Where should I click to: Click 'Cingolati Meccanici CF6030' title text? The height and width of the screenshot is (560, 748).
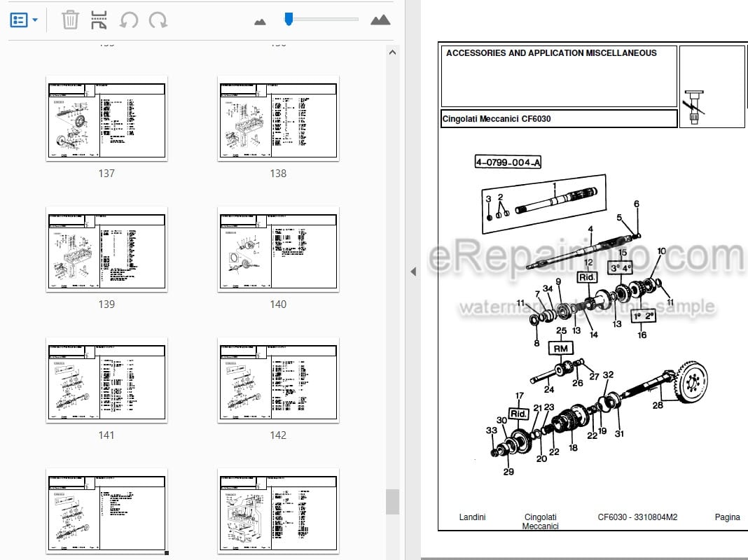(x=496, y=119)
